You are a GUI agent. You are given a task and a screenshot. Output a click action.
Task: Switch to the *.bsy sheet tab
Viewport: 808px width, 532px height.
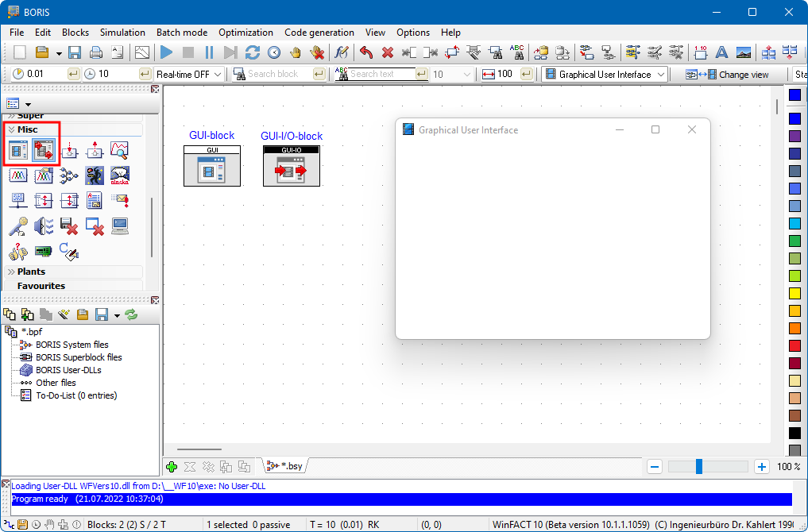coord(285,465)
